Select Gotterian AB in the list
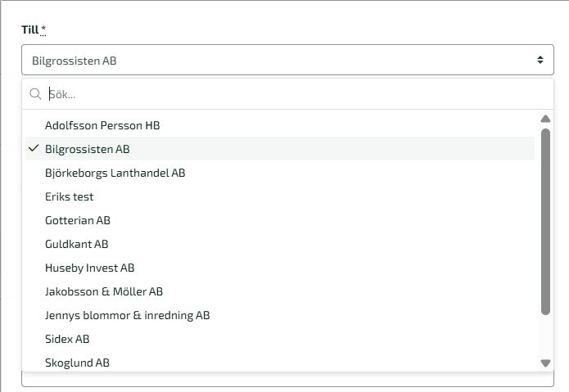The height and width of the screenshot is (392, 569). tap(78, 220)
